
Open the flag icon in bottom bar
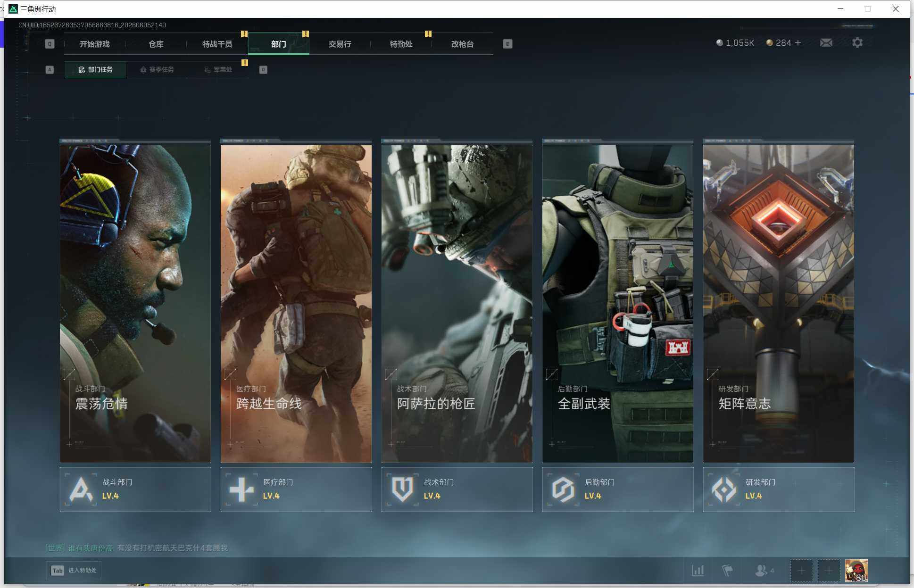pos(727,571)
